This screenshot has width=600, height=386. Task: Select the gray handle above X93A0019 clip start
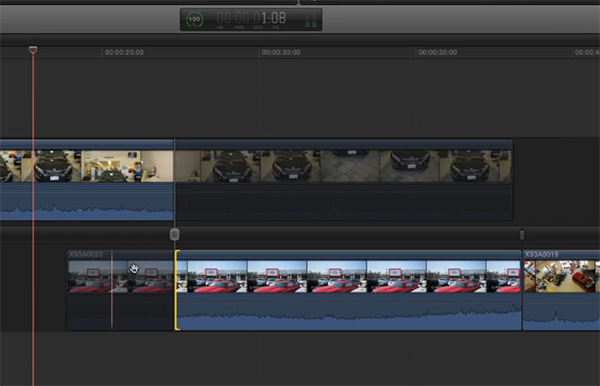coord(522,235)
